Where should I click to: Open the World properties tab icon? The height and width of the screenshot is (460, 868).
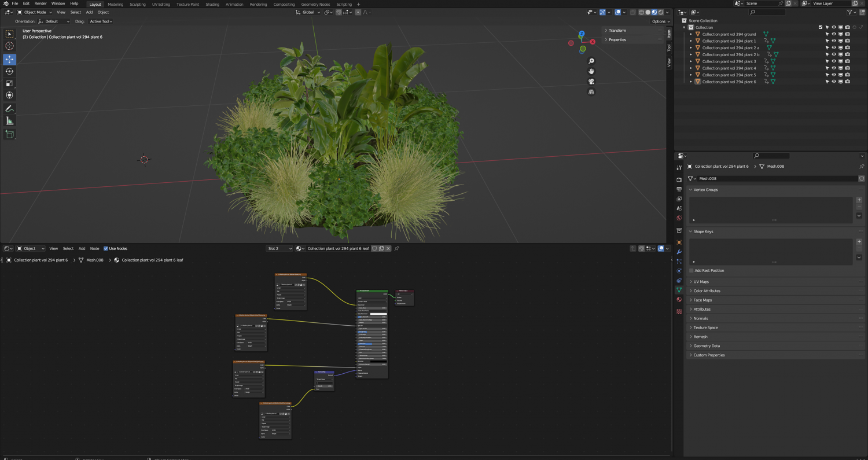click(x=679, y=218)
